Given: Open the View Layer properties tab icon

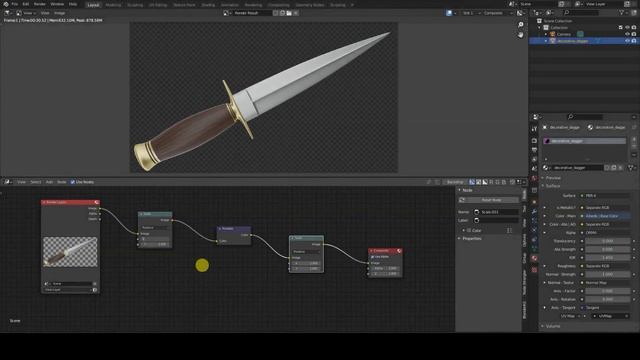Looking at the screenshot, I should (x=534, y=159).
